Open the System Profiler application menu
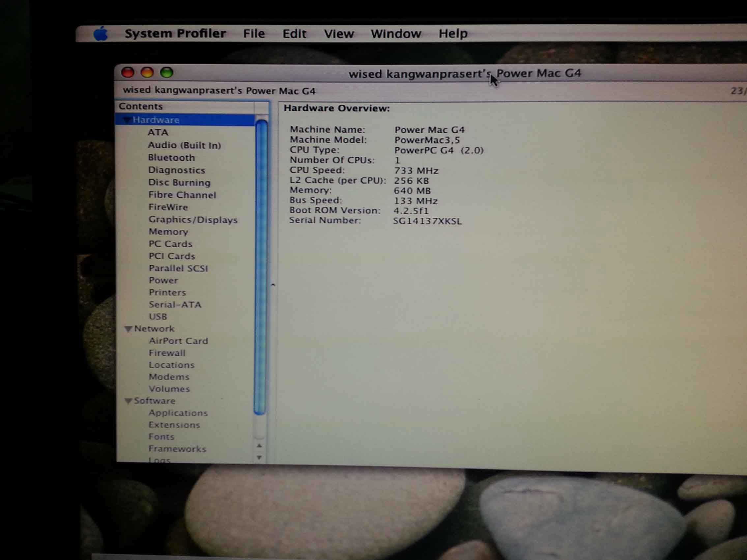Image resolution: width=747 pixels, height=560 pixels. [x=175, y=33]
